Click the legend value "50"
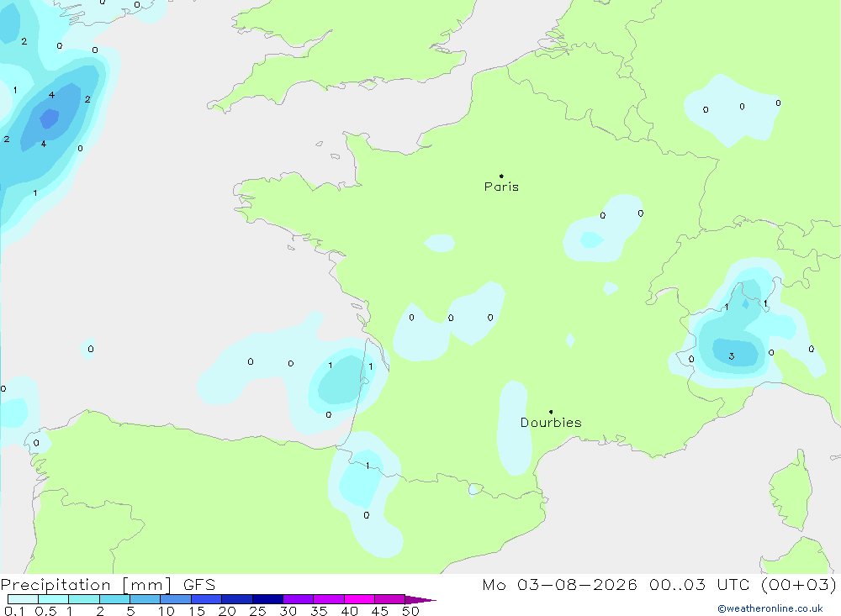841x616 pixels. (x=410, y=611)
